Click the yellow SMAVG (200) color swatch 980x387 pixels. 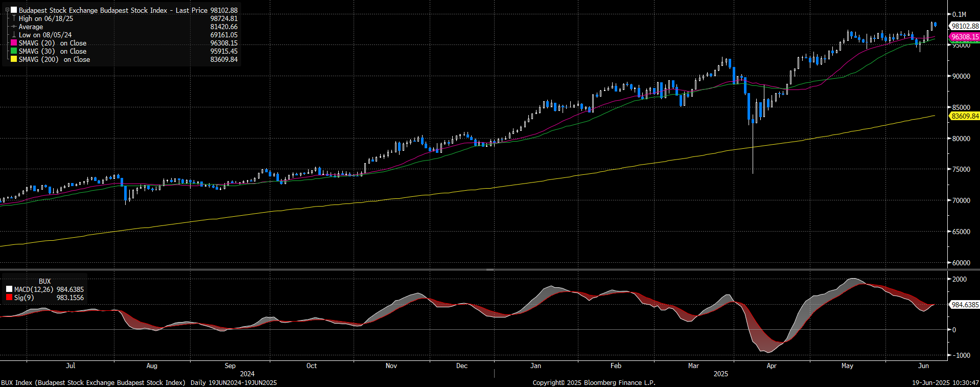pyautogui.click(x=14, y=59)
